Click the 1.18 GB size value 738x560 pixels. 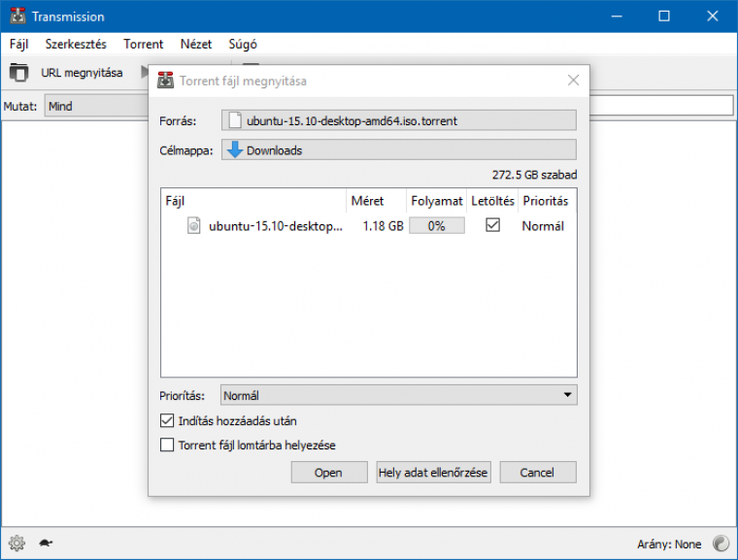coord(384,226)
